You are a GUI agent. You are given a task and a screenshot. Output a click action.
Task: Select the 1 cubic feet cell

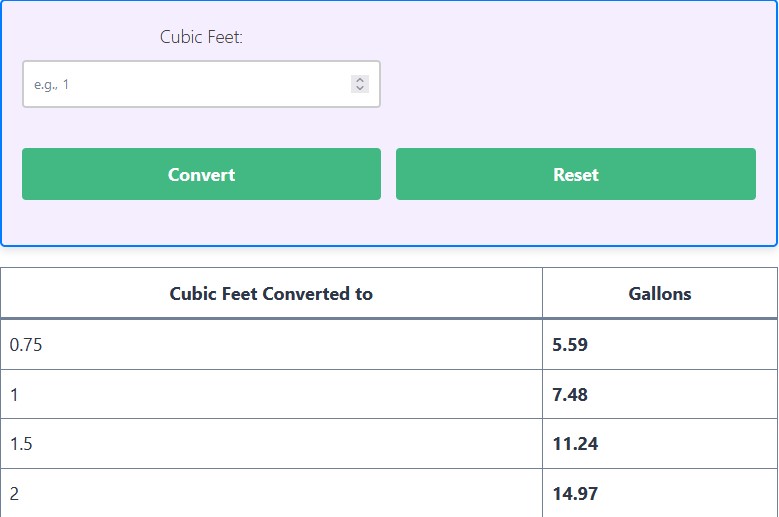pos(271,394)
